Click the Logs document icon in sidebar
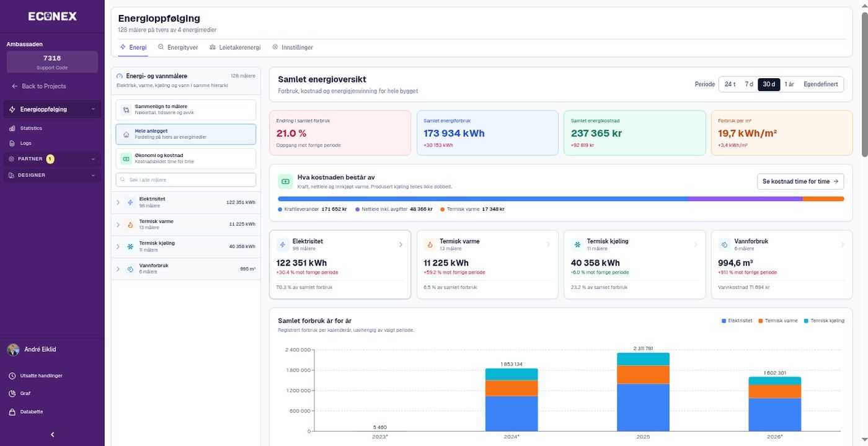The height and width of the screenshot is (446, 868). pos(12,143)
